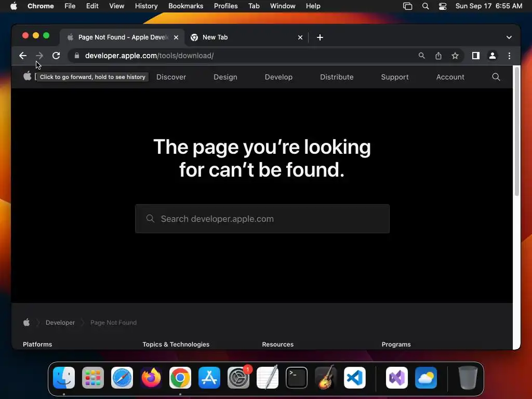Close the New Tab tab
The image size is (532, 399).
click(300, 37)
